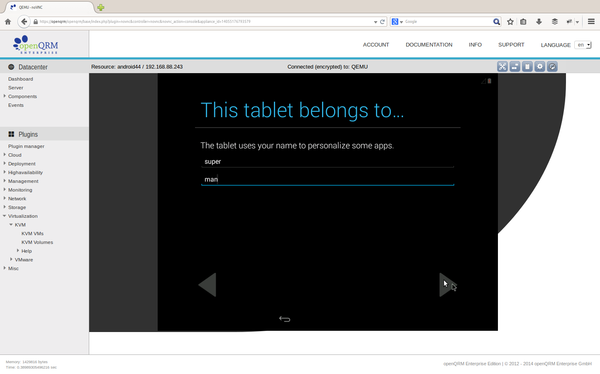The image size is (600, 374).
Task: Click the Plugins grid icon
Action: click(x=11, y=134)
